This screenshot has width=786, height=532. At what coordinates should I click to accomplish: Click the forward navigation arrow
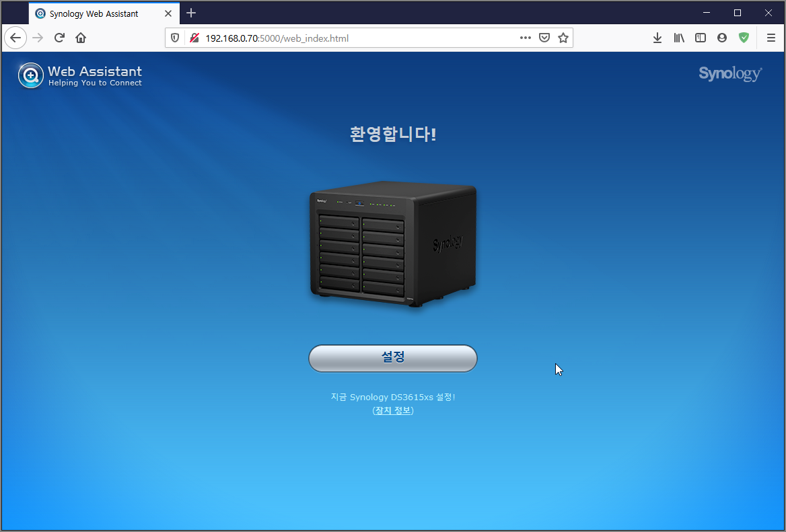[38, 38]
